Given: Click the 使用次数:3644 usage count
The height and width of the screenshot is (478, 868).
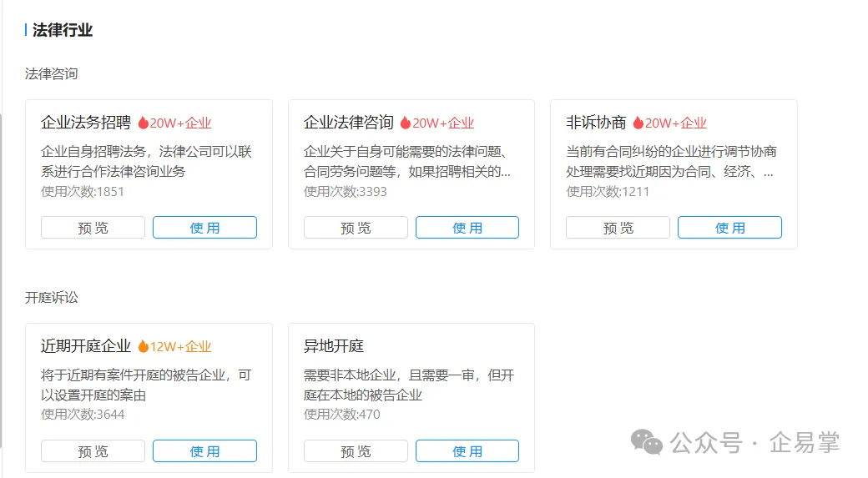Looking at the screenshot, I should tap(83, 415).
